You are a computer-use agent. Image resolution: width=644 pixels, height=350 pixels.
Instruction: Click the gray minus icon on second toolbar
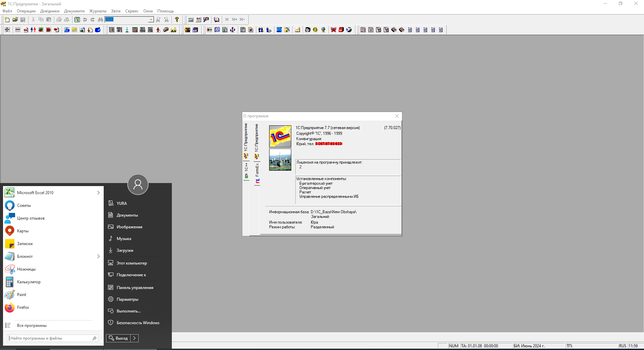[x=18, y=30]
